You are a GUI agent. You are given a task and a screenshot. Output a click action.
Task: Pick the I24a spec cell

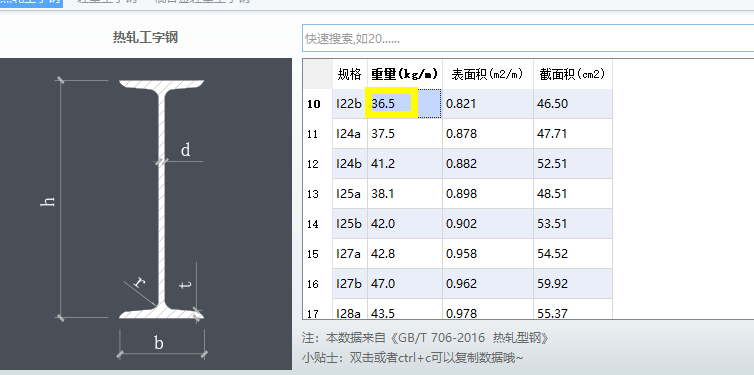click(x=350, y=134)
